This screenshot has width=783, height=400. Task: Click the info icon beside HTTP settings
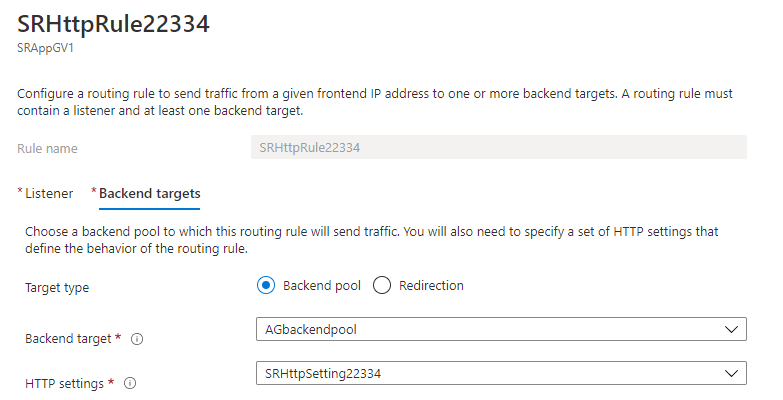coord(130,383)
